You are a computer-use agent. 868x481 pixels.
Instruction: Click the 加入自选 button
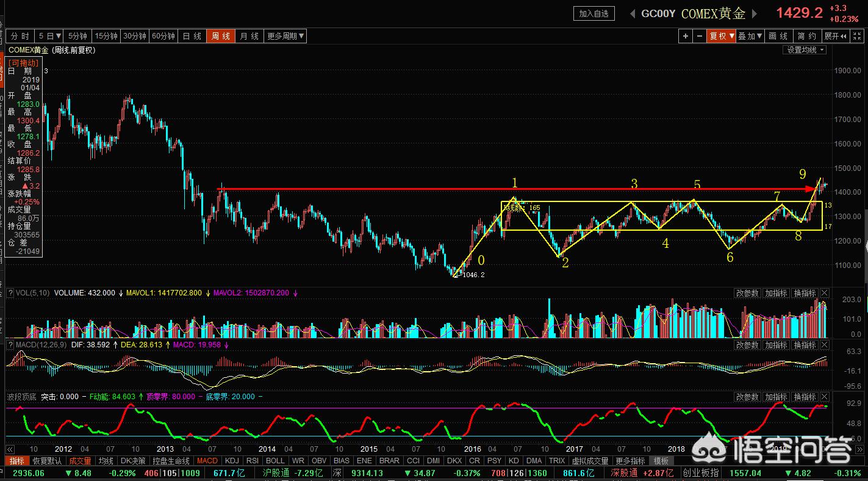(x=594, y=13)
